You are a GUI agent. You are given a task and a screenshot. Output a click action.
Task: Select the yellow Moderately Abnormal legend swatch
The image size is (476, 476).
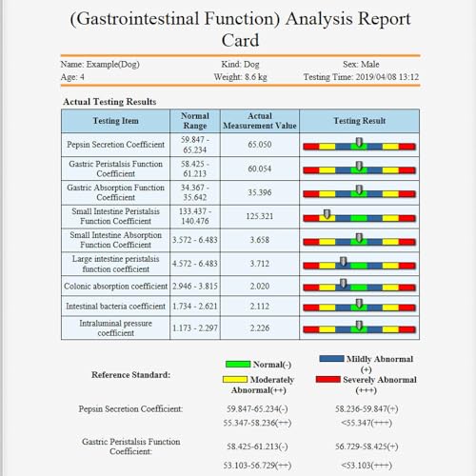(235, 379)
